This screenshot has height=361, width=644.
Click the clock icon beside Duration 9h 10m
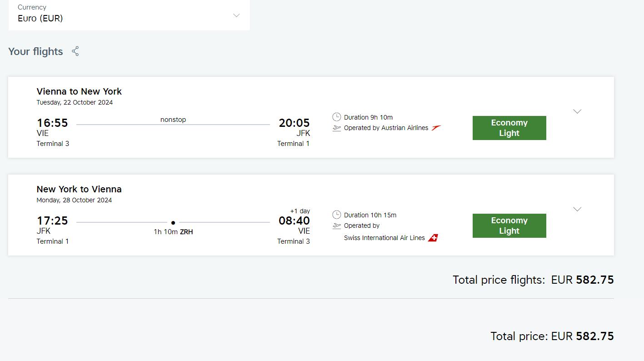click(x=336, y=117)
